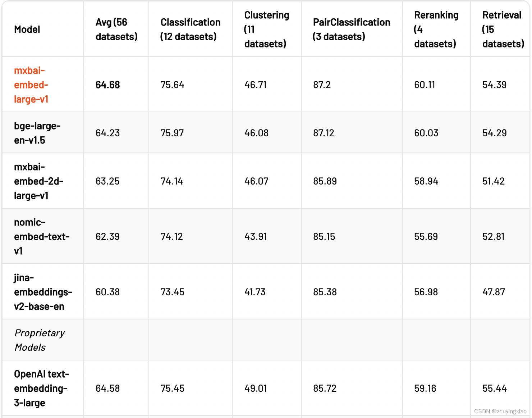
Task: Click the mxbai-embed-2d-large-v1 row label
Action: pos(38,181)
